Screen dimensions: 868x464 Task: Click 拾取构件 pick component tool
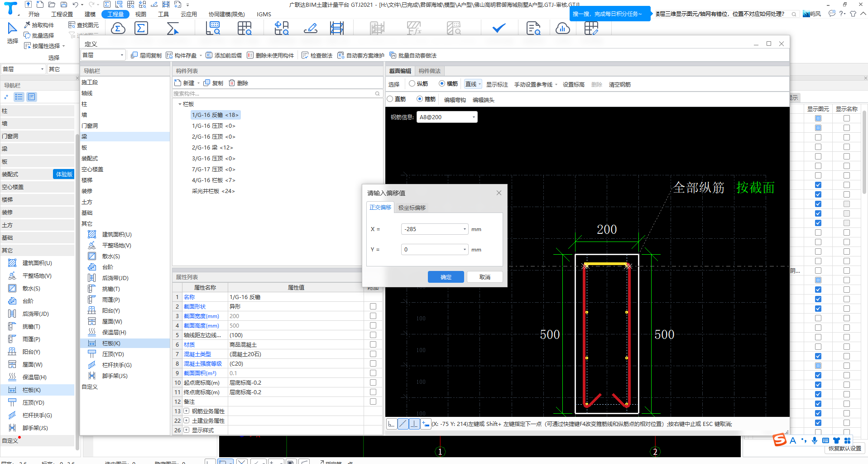39,25
